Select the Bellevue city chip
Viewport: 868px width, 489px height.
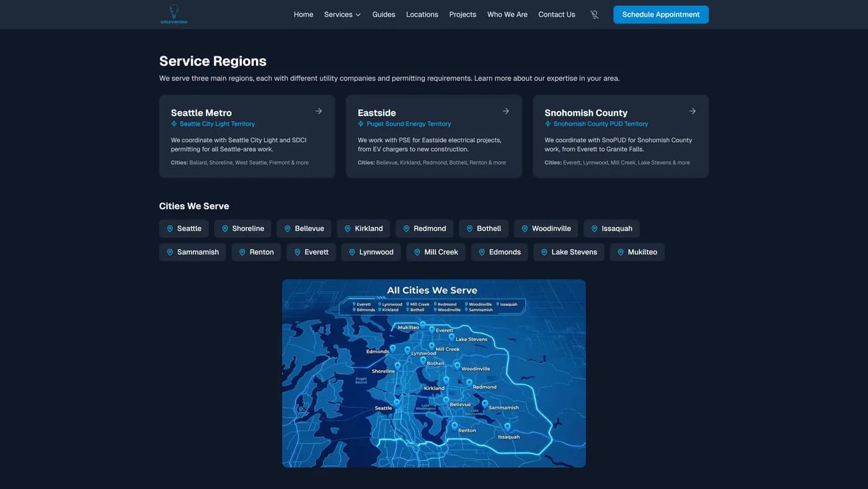click(304, 228)
